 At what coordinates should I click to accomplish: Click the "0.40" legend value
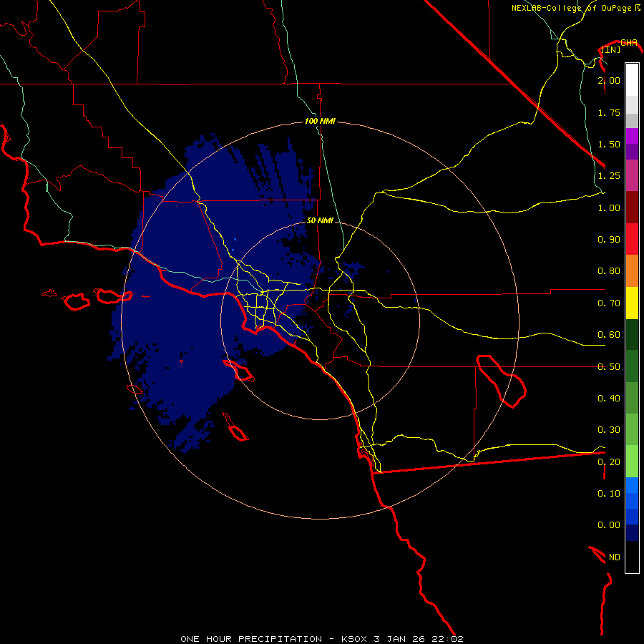[609, 398]
